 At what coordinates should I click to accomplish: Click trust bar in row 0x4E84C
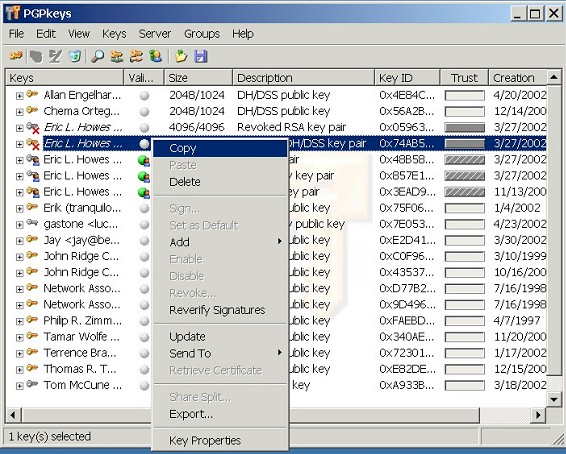465,95
